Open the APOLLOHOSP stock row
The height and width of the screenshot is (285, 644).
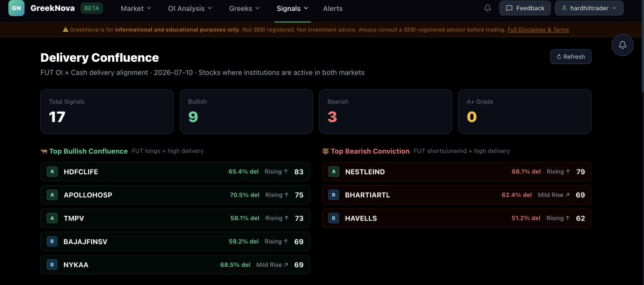click(175, 195)
